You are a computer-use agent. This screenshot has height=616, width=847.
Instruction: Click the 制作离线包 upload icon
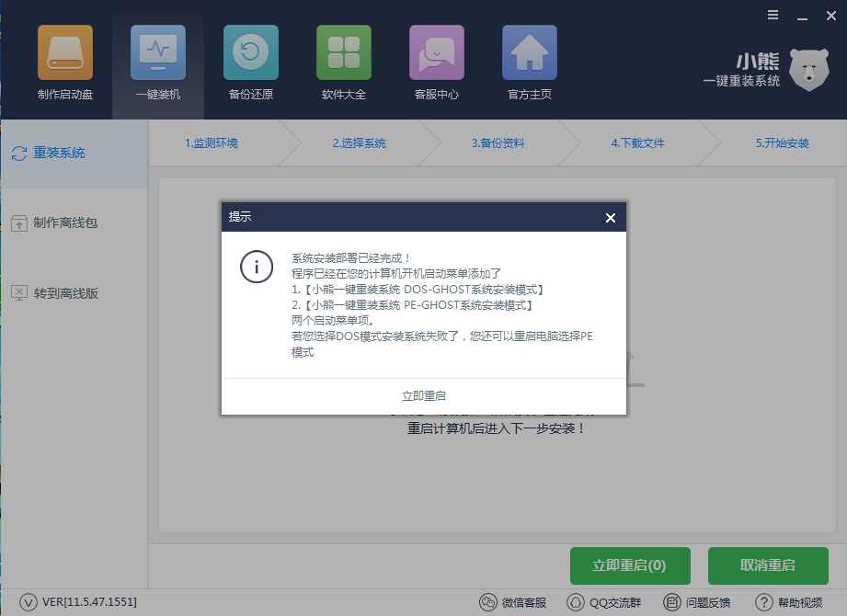19,223
